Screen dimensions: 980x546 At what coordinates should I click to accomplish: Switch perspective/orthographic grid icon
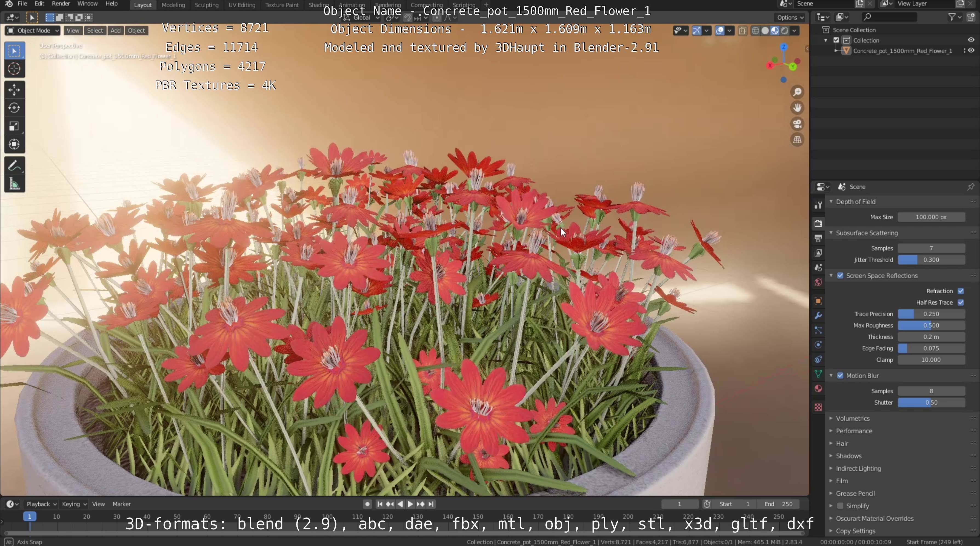797,140
